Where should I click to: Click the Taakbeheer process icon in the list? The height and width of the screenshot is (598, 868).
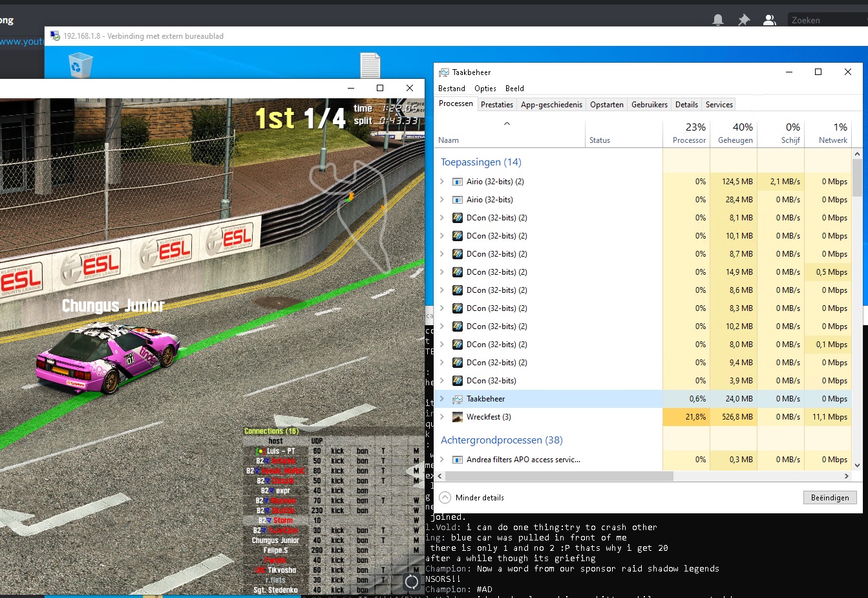458,399
